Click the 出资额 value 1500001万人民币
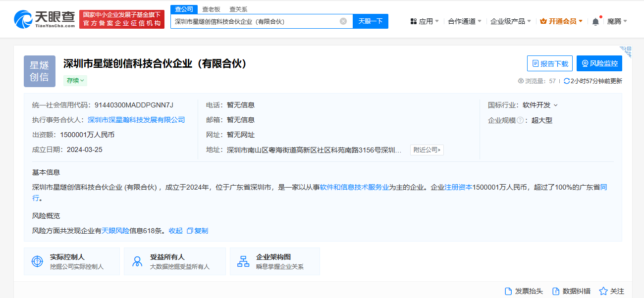 [x=87, y=135]
